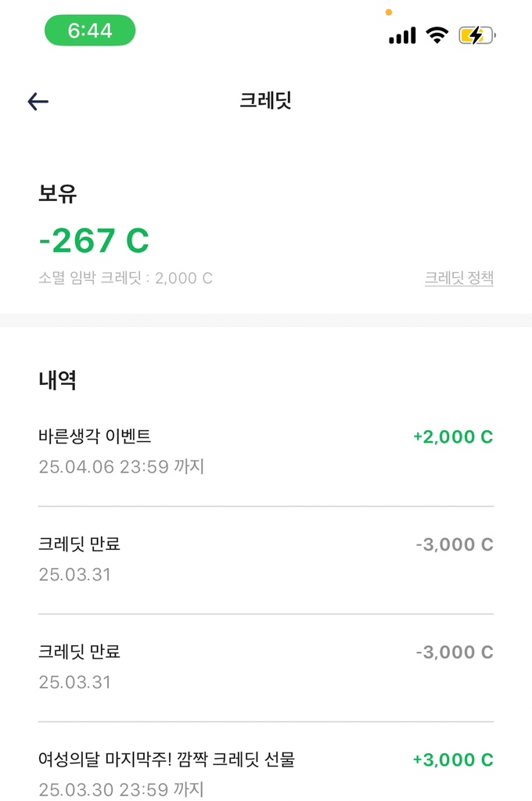This screenshot has height=801, width=532.
Task: Tap the -267 C balance amount
Action: point(94,240)
